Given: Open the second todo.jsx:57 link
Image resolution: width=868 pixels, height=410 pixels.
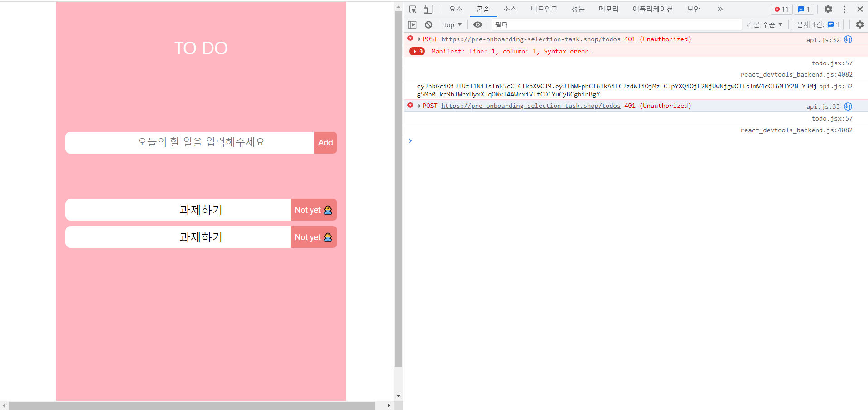Looking at the screenshot, I should point(832,118).
